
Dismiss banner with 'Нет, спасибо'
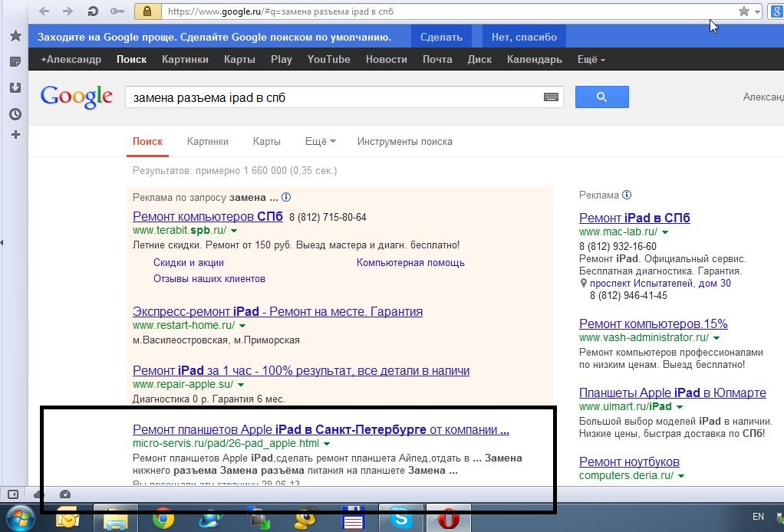(x=524, y=37)
